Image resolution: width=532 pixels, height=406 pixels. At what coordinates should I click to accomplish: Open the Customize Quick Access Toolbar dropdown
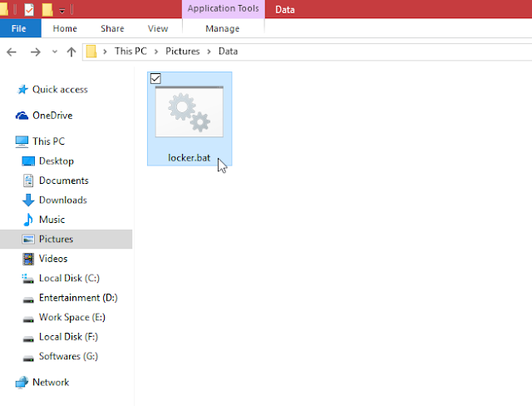[x=62, y=11]
